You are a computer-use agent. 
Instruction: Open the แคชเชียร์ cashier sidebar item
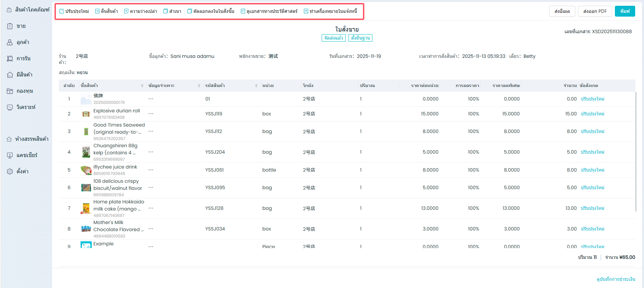point(27,155)
